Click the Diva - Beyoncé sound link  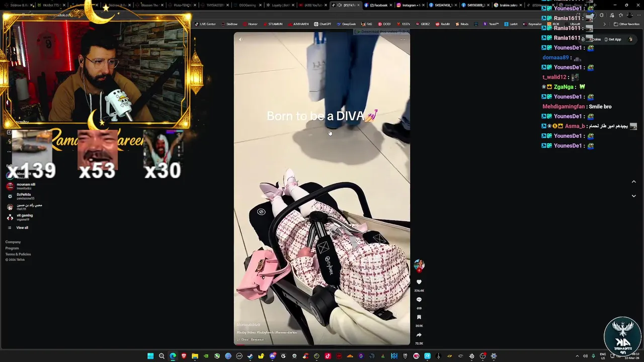tap(251, 339)
